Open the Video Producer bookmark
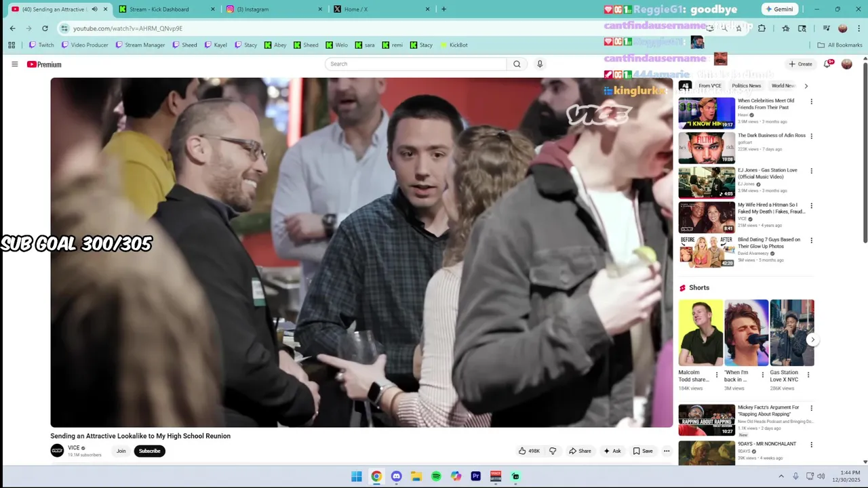Image resolution: width=868 pixels, height=488 pixels. pyautogui.click(x=85, y=45)
